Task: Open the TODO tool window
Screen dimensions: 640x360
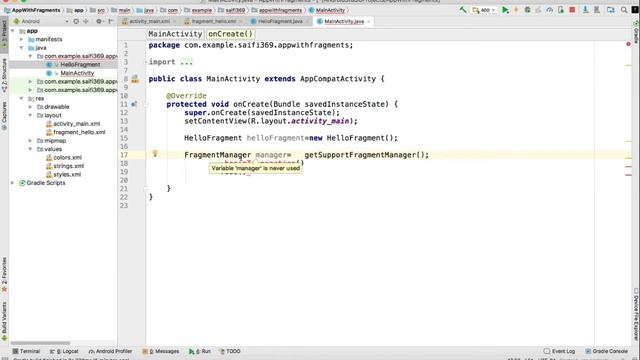Action: point(230,351)
